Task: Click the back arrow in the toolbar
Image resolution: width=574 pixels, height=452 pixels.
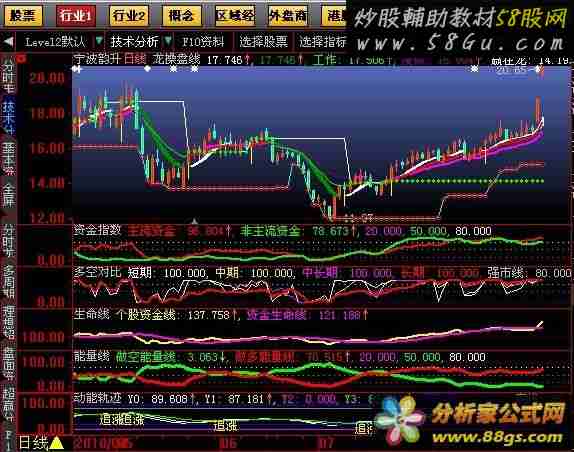Action: [x=8, y=42]
